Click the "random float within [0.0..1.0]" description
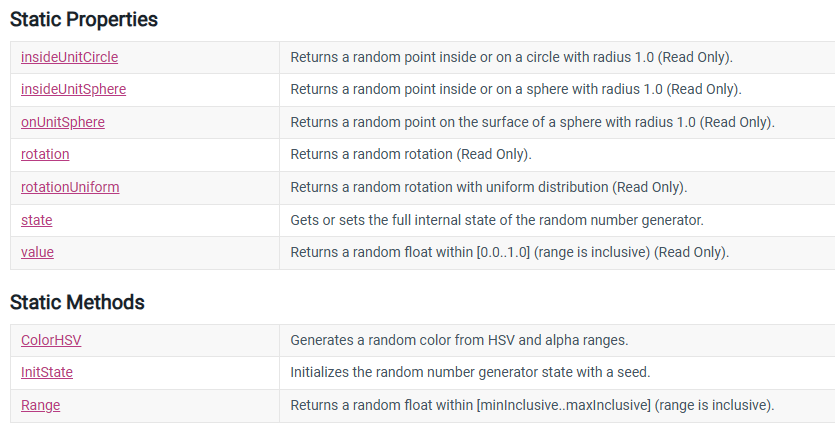 point(509,252)
